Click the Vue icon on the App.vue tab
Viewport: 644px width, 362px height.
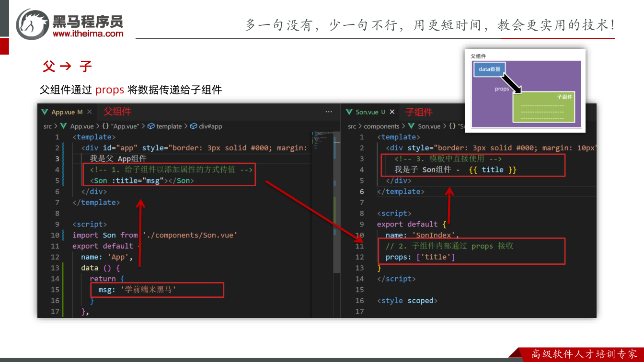coord(45,112)
